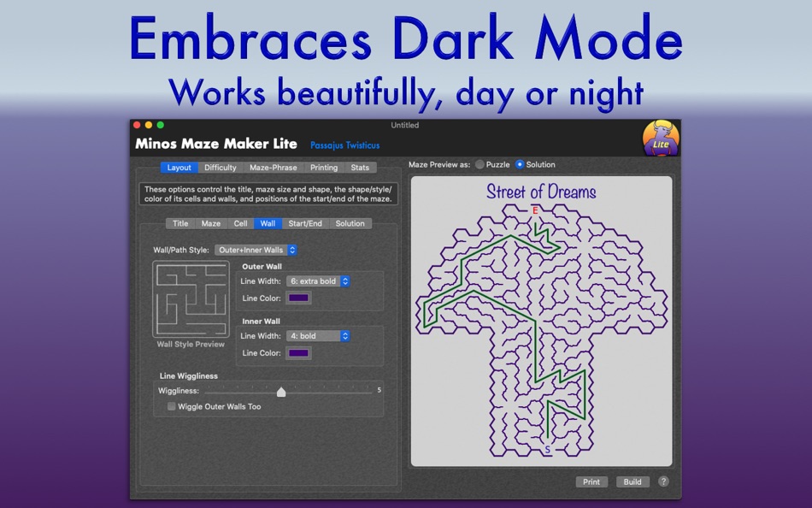
Task: Switch to the Layout tab
Action: (179, 168)
